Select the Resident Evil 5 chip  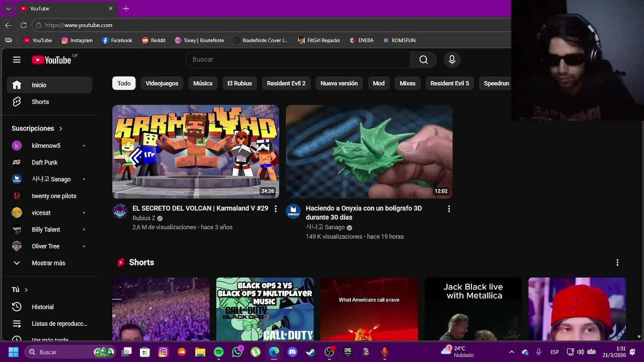450,83
